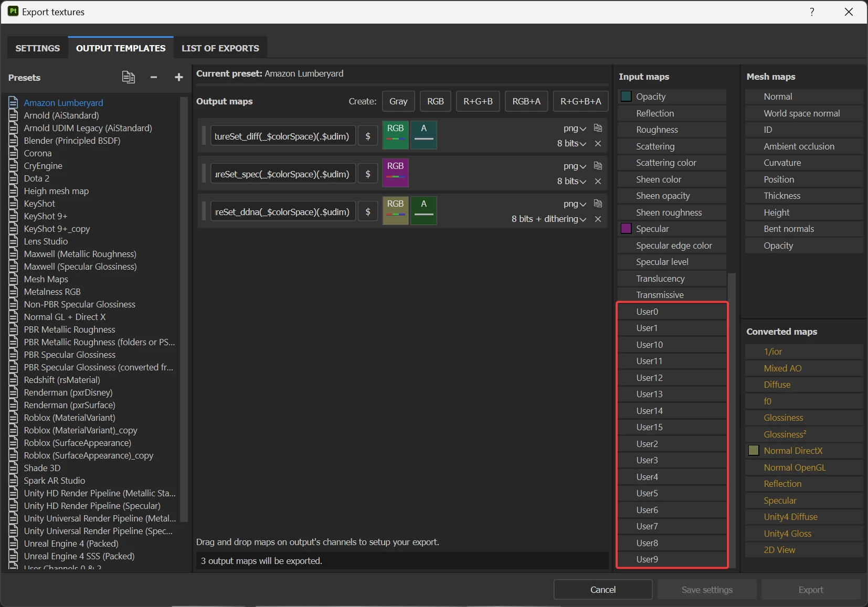The height and width of the screenshot is (607, 868).
Task: Open $ variable menu for _ddna filename
Action: coord(368,212)
